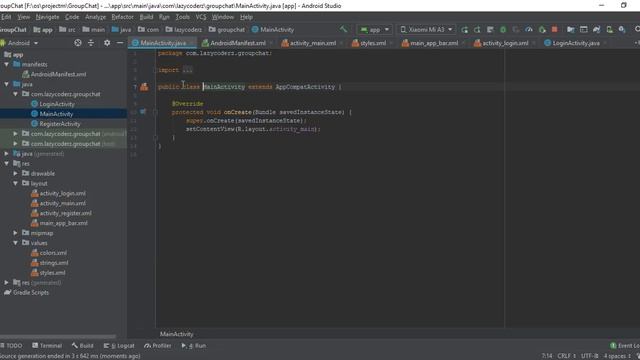Click the window layout icon in toolbar
Viewport: 640px width, 360px height.
pyautogui.click(x=584, y=30)
